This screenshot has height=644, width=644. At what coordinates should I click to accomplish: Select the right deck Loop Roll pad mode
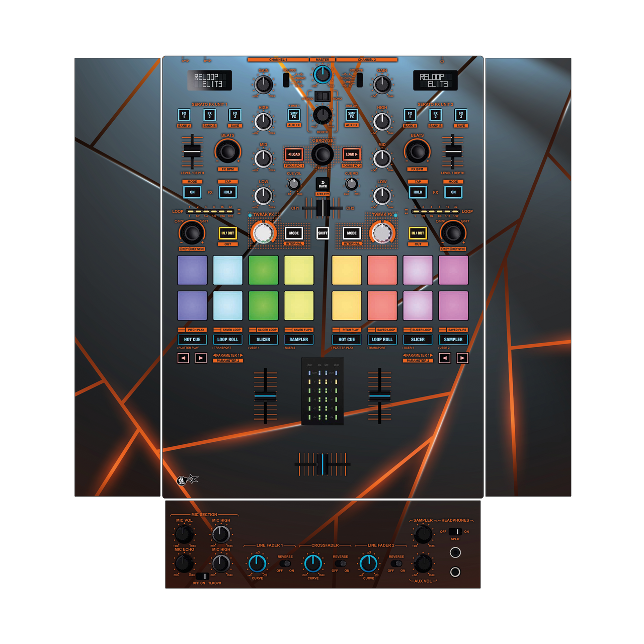pos(382,340)
